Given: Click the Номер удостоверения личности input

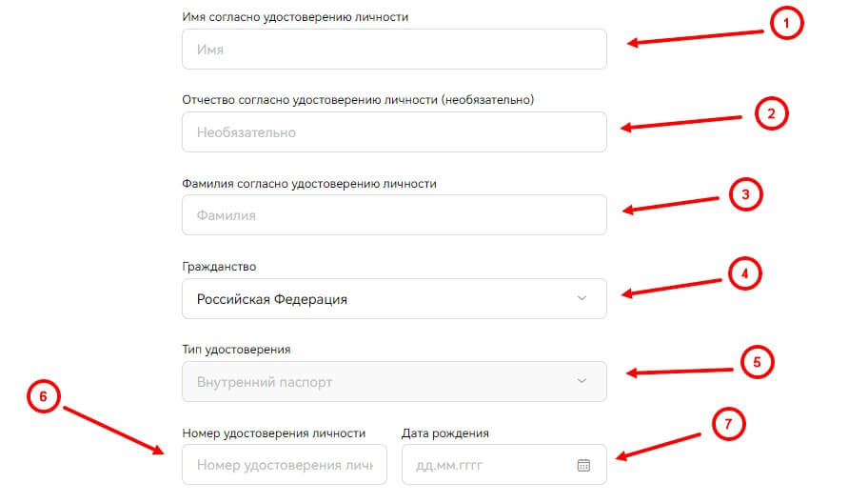Looking at the screenshot, I should tap(285, 465).
